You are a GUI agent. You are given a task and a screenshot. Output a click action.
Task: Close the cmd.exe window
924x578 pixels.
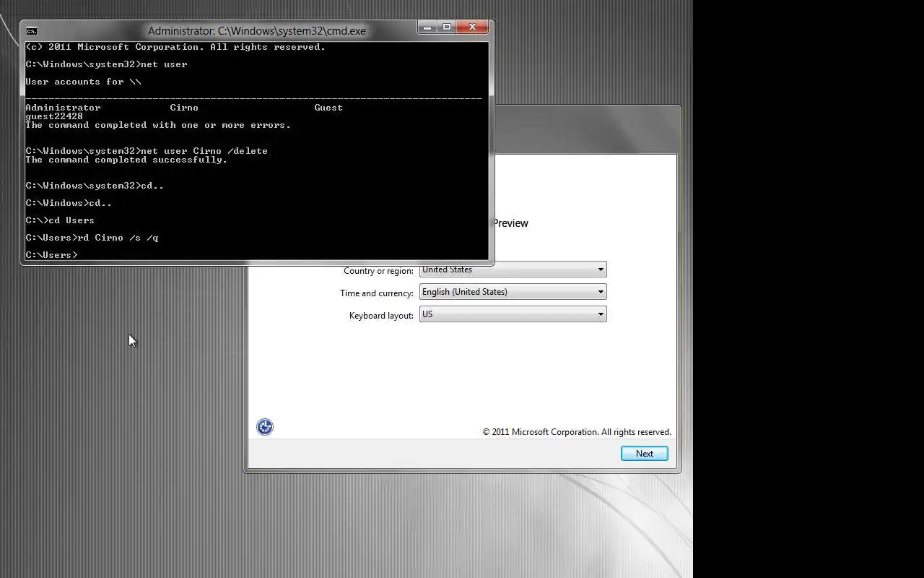[x=473, y=27]
